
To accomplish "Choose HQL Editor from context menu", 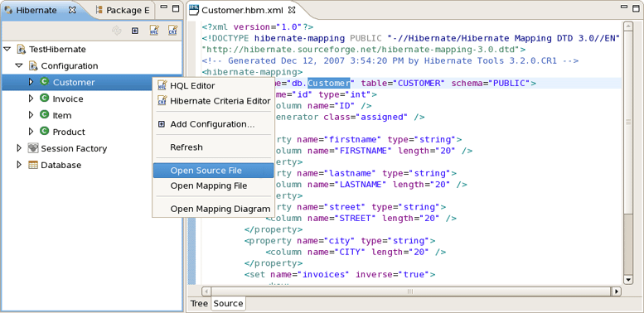I will point(213,86).
